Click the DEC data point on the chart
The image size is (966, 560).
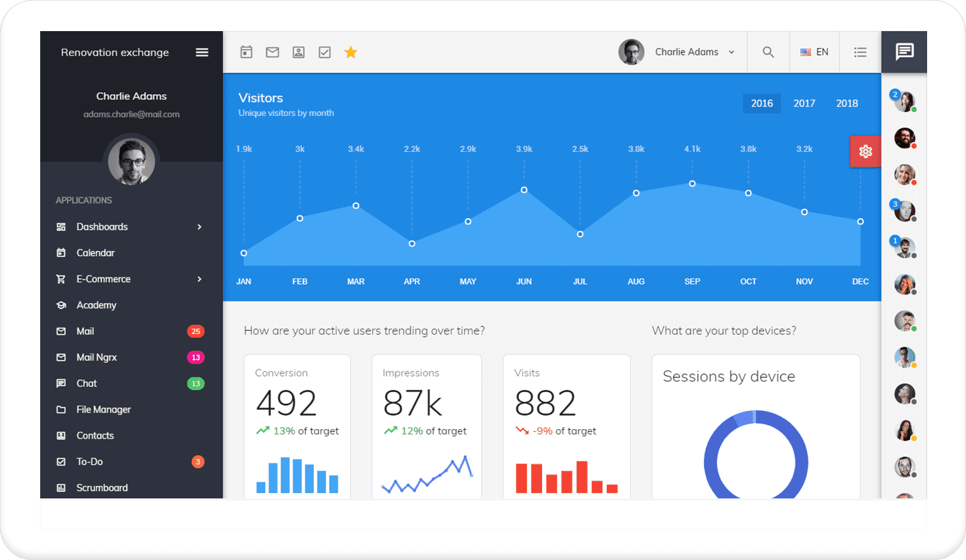[860, 222]
